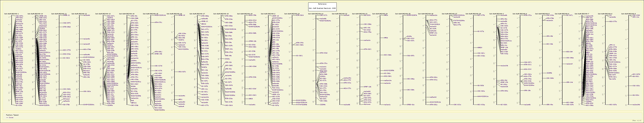Click marker ACG-CGTc on map 16
Screen dimensions: 644x123
tap(182, 72)
